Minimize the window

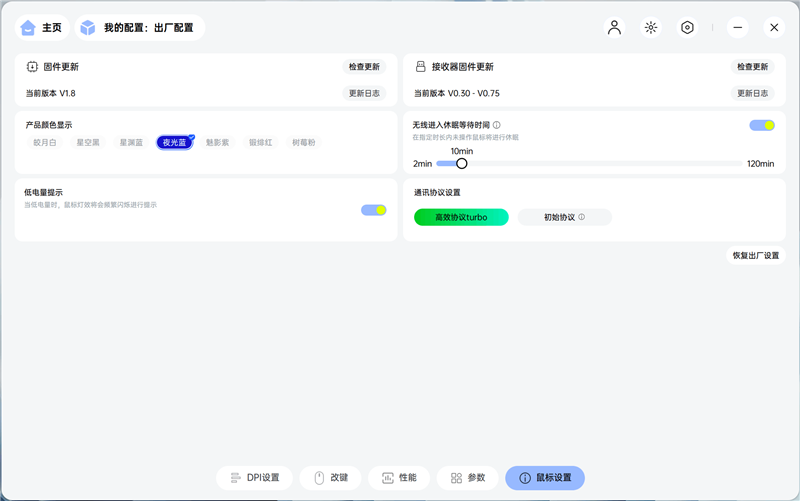point(738,28)
